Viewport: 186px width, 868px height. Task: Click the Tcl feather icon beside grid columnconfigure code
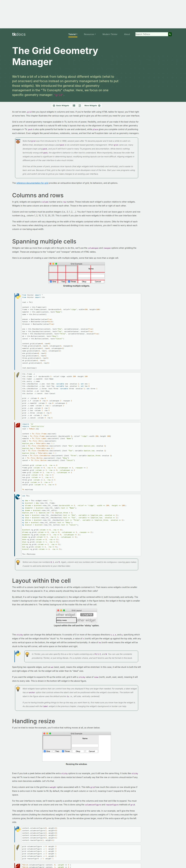[18, 847]
